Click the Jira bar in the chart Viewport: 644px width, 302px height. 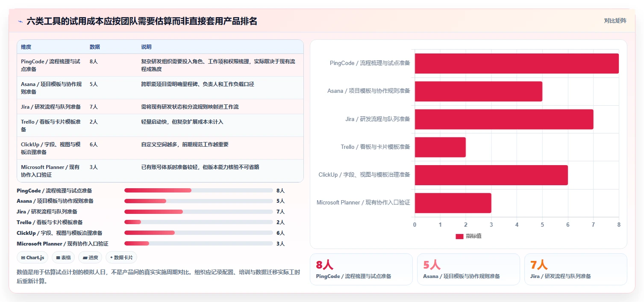point(504,119)
